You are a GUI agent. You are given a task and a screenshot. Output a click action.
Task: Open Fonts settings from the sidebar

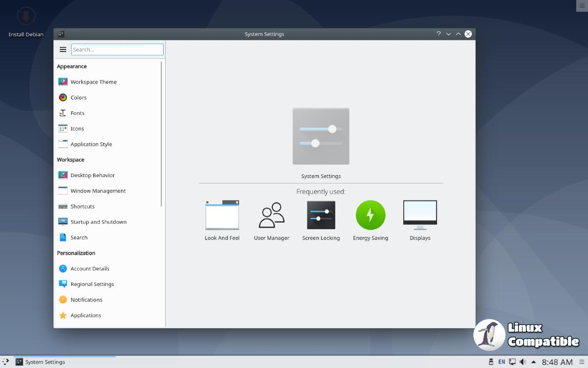(x=77, y=113)
